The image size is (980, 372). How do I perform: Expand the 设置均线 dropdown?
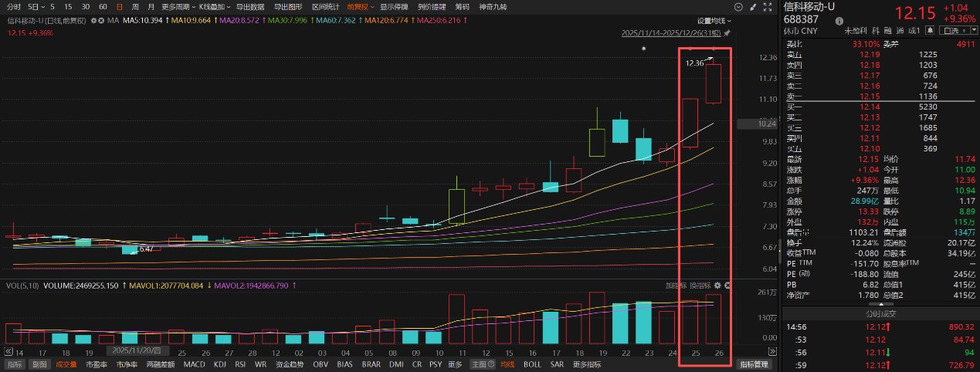[714, 21]
